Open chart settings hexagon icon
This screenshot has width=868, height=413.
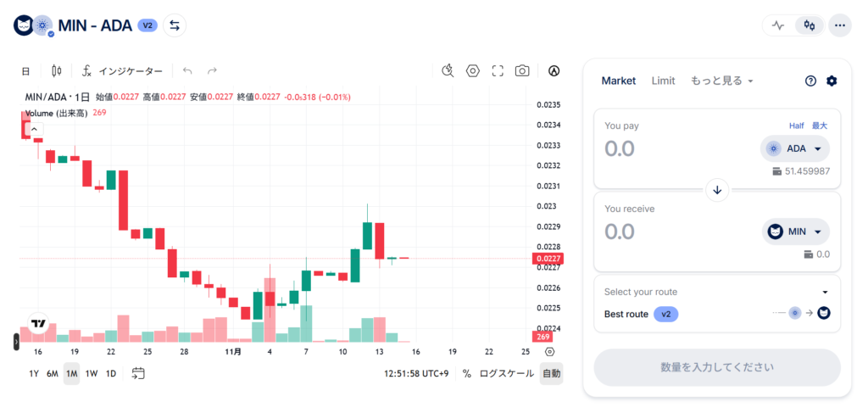473,70
